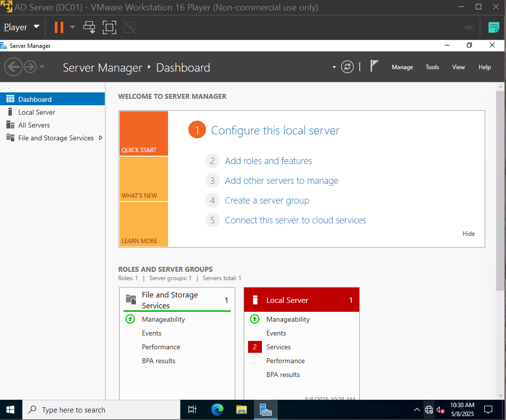Screen dimensions: 506x420
Task: Open Task View from the taskbar
Action: (192, 410)
